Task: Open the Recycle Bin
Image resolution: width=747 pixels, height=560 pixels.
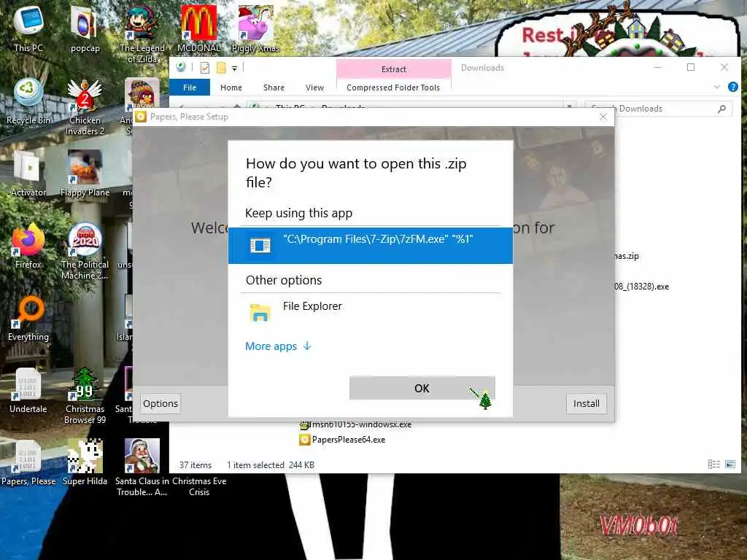Action: 28,101
